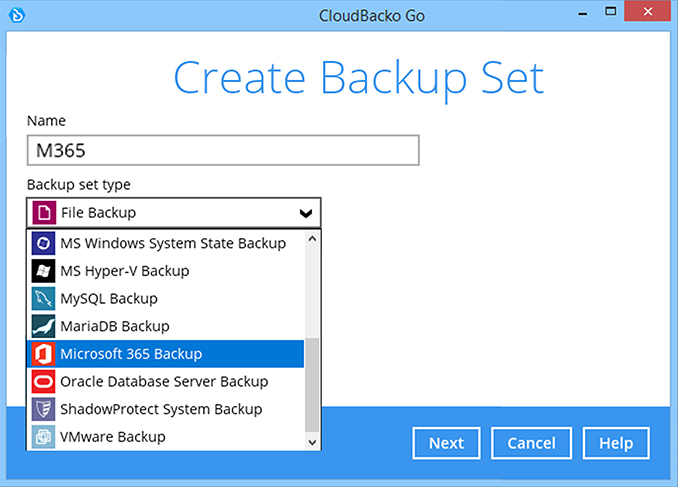Minimize the CloudBacko Go window

pyautogui.click(x=583, y=13)
